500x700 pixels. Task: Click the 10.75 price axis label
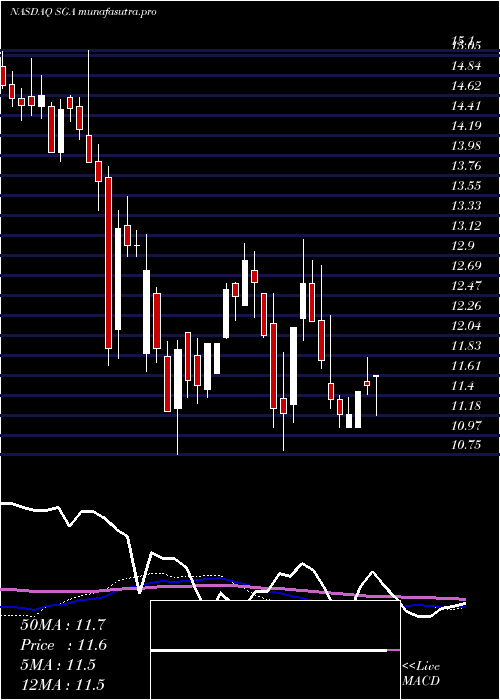(466, 445)
